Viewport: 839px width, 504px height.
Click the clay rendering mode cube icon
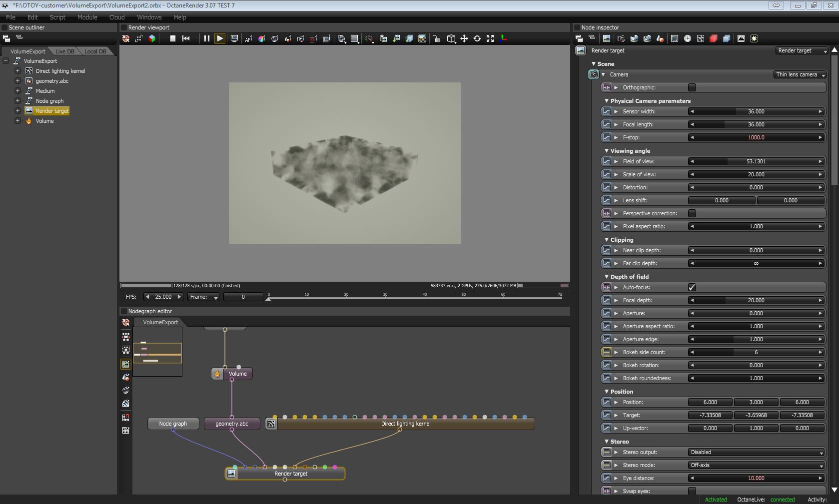pos(152,38)
